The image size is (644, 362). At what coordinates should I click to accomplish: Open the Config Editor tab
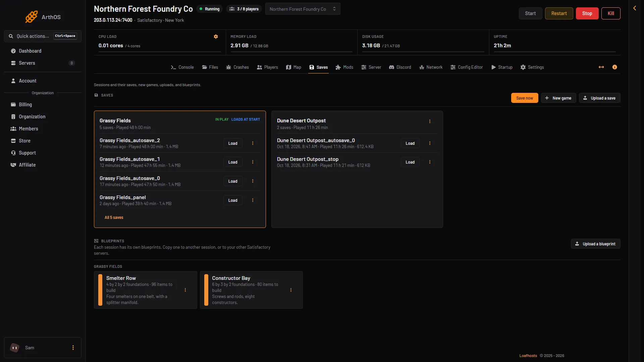click(x=467, y=67)
